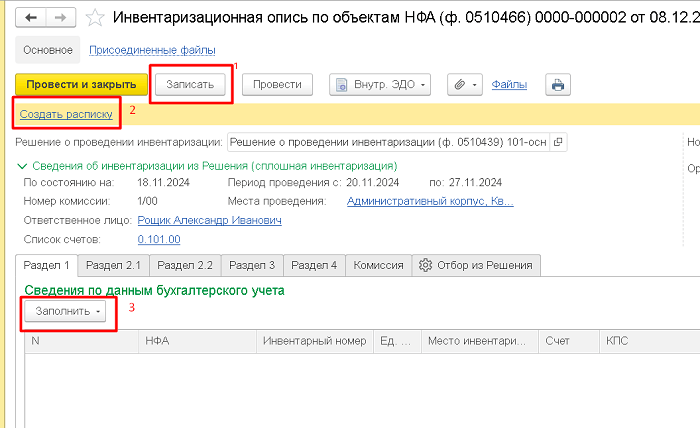The image size is (700, 428).
Task: Switch to the 'Раздел 2.1' tab
Action: pyautogui.click(x=113, y=265)
